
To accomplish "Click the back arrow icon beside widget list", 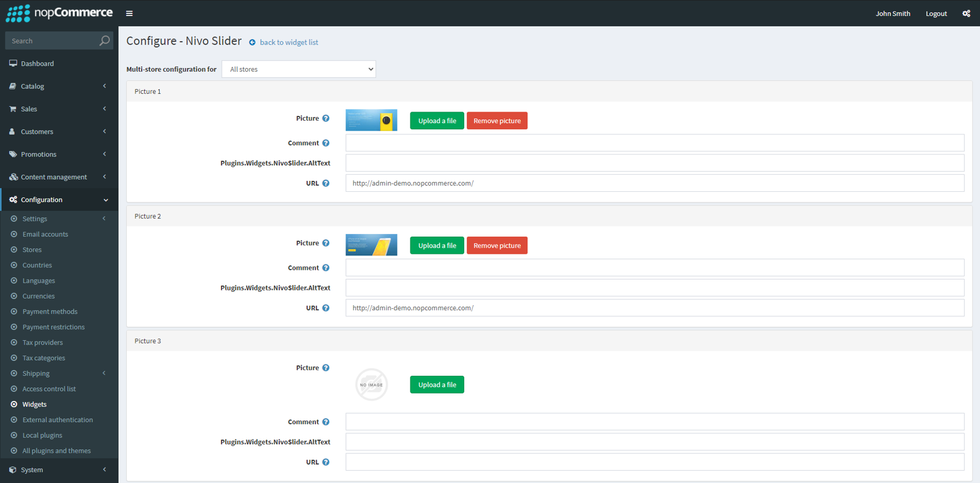I will point(252,42).
